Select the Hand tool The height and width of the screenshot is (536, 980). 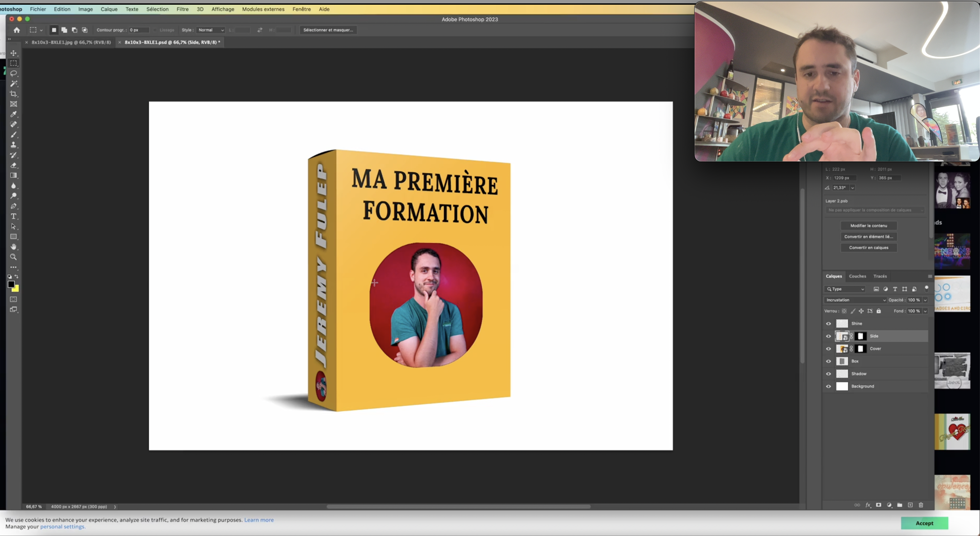pos(14,247)
